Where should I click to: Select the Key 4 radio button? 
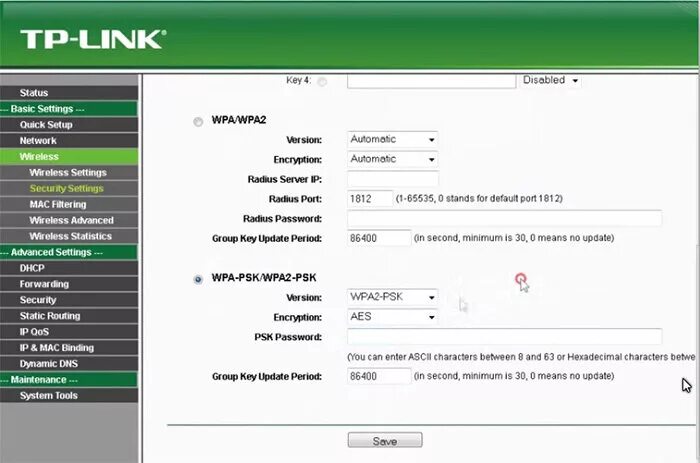(x=322, y=82)
